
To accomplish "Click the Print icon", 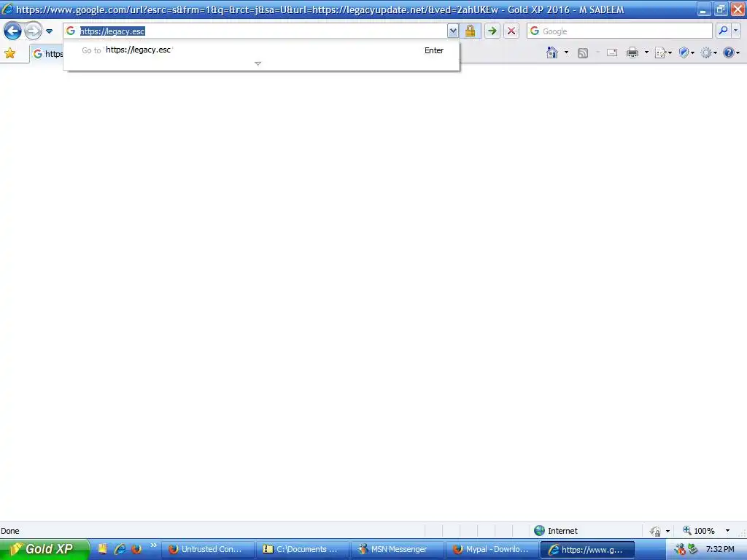I will point(632,52).
